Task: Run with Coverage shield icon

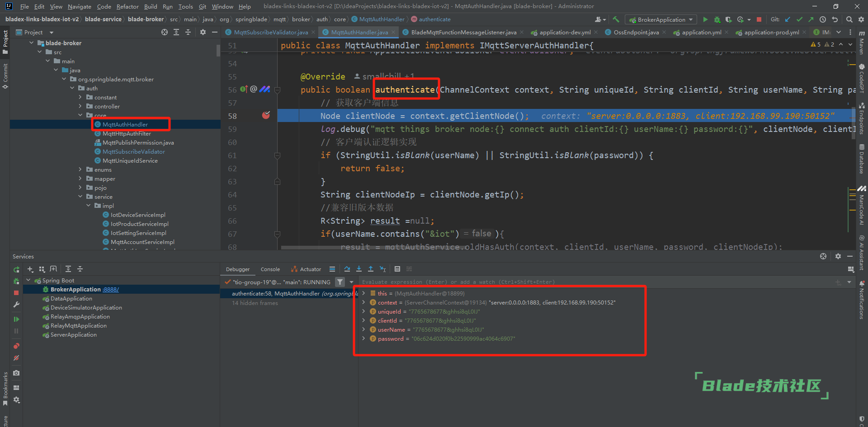Action: (728, 19)
